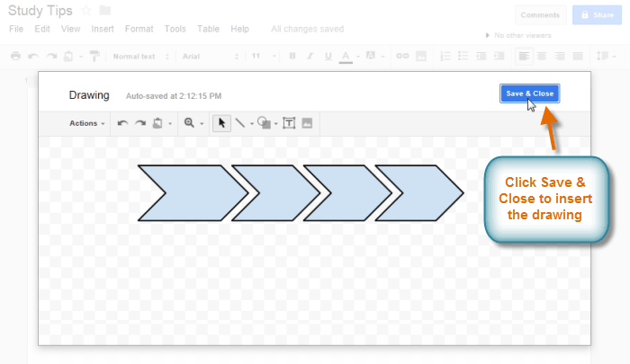Image resolution: width=630 pixels, height=364 pixels.
Task: Select Left align
Action: coord(524,57)
